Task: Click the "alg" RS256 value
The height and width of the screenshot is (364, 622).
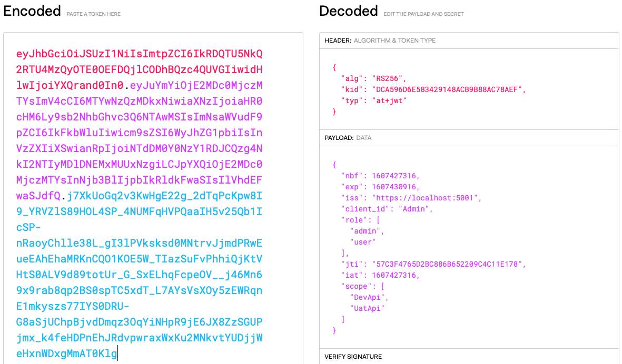Action: tap(389, 78)
